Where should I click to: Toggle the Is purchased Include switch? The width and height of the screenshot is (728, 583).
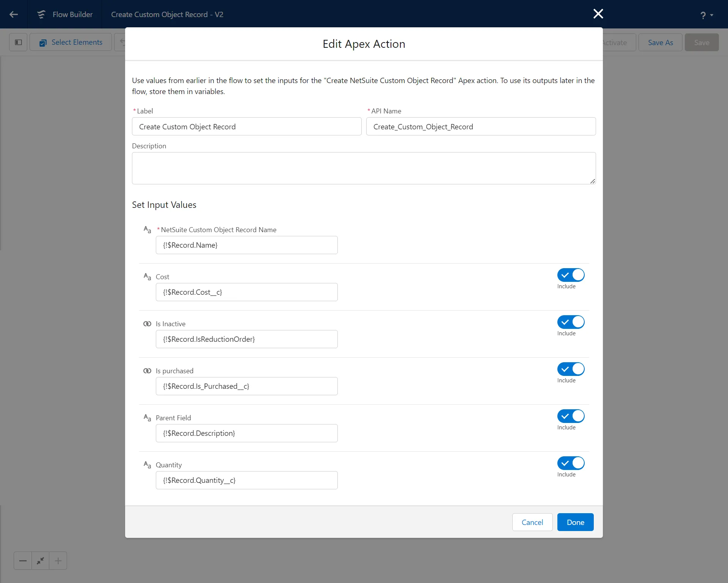pyautogui.click(x=571, y=369)
